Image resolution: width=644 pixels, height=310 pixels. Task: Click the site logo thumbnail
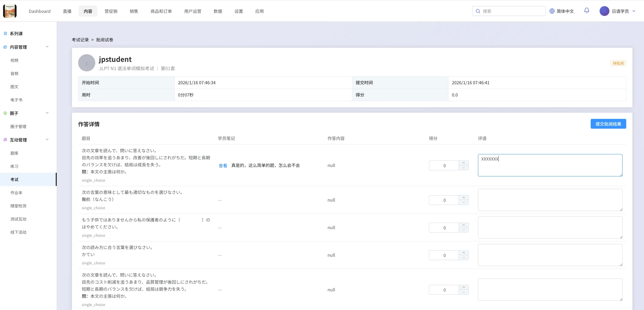10,11
